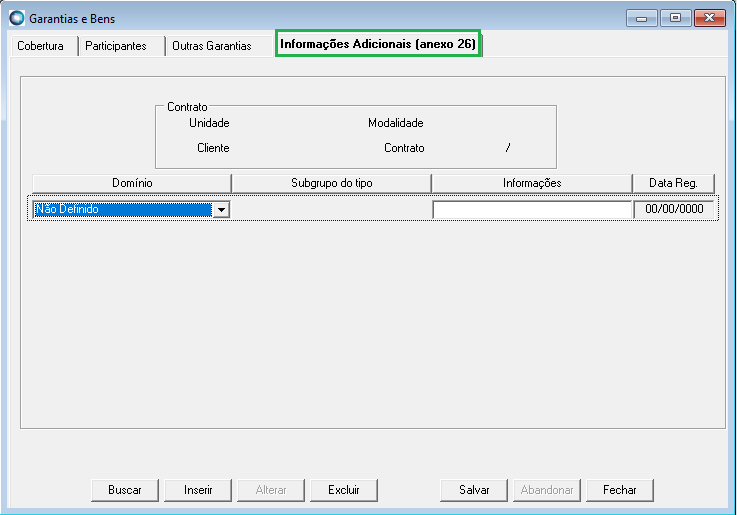Image resolution: width=737 pixels, height=515 pixels.
Task: Click the Contrato field label beside the slash
Action: (x=404, y=148)
